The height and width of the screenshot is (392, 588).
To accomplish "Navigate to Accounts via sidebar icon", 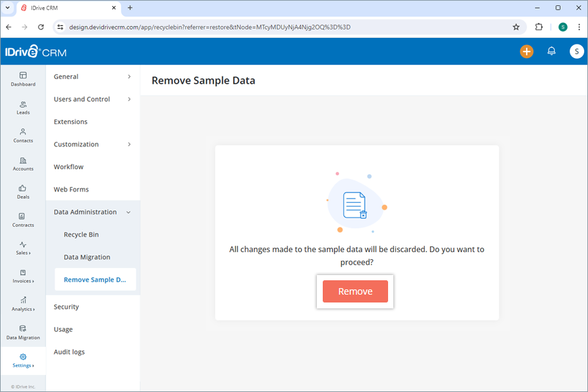I will pos(23,164).
